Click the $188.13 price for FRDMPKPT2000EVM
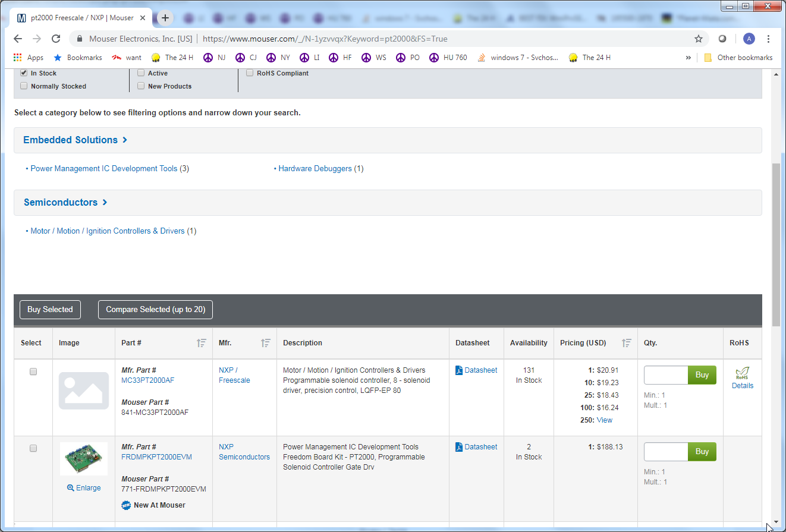Screen dimensions: 786x532 tap(610, 447)
